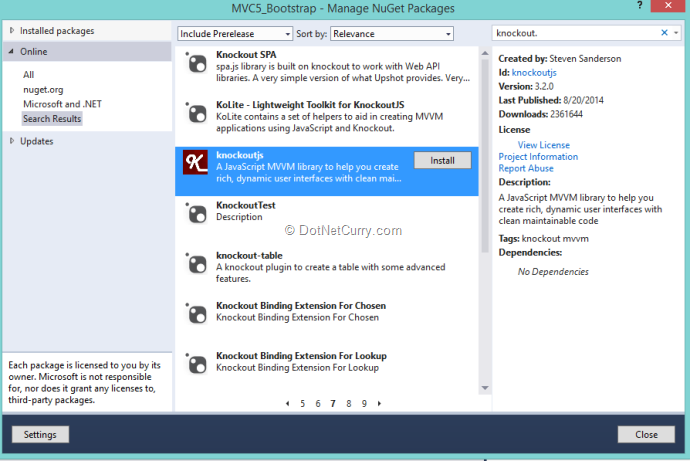
Task: Select the knockout-table package title
Action: tap(249, 255)
